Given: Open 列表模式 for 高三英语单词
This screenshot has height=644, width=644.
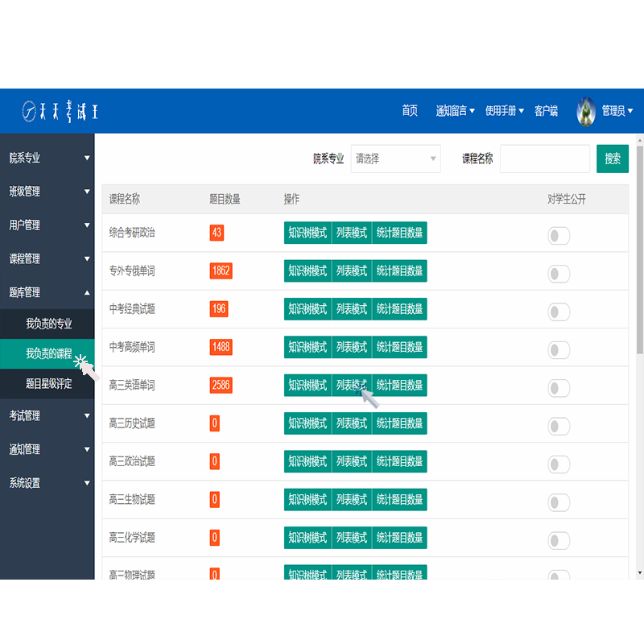Looking at the screenshot, I should pos(352,386).
